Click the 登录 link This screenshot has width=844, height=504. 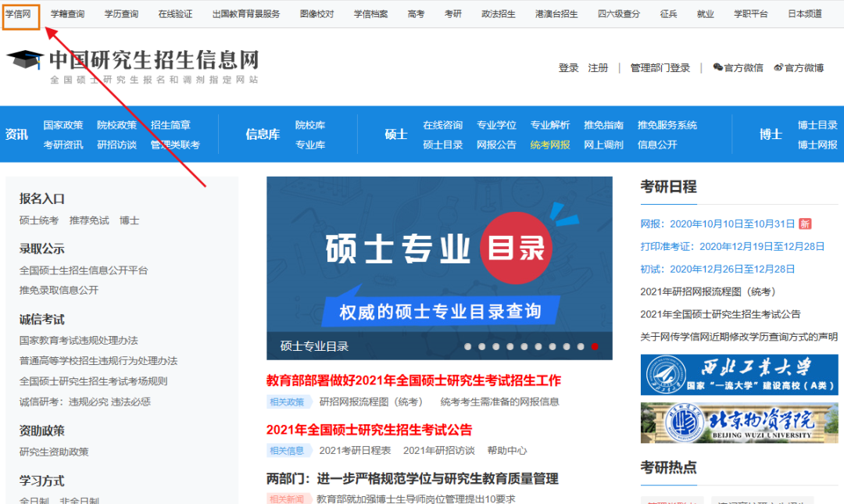[x=568, y=68]
